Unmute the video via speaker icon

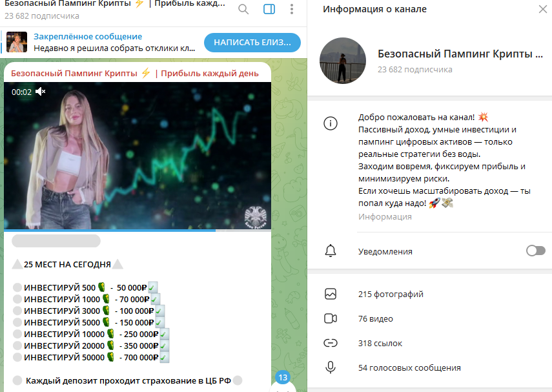click(41, 92)
